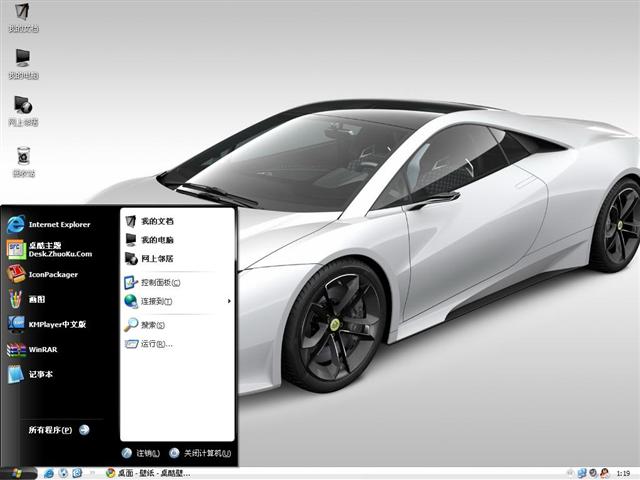
Task: Switch to the Chrome 桌面 - 壁纸 taskbar window
Action: pos(148,473)
